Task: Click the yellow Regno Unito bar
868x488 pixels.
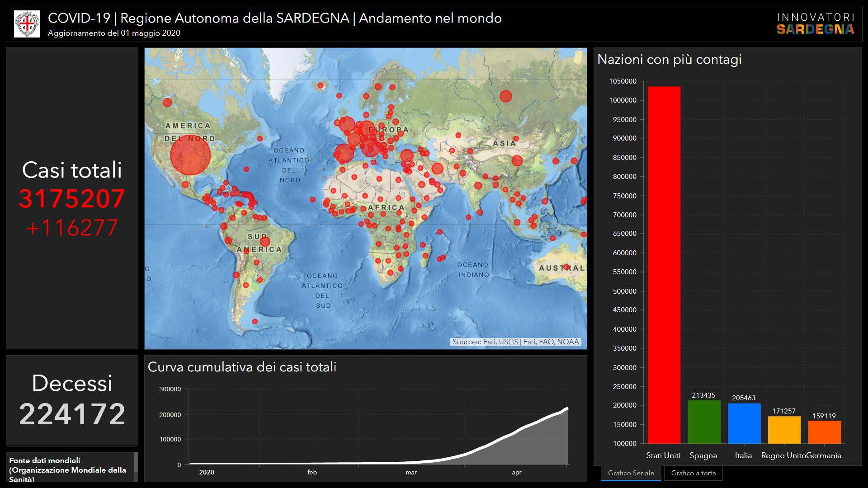Action: point(784,430)
